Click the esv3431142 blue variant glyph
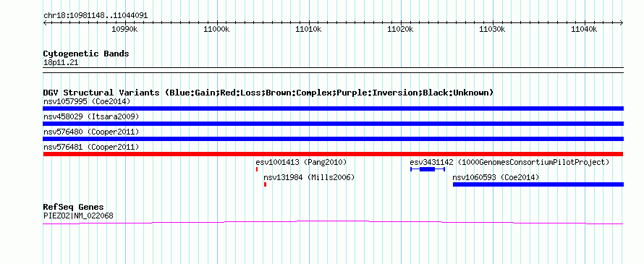The image size is (644, 264). click(428, 169)
